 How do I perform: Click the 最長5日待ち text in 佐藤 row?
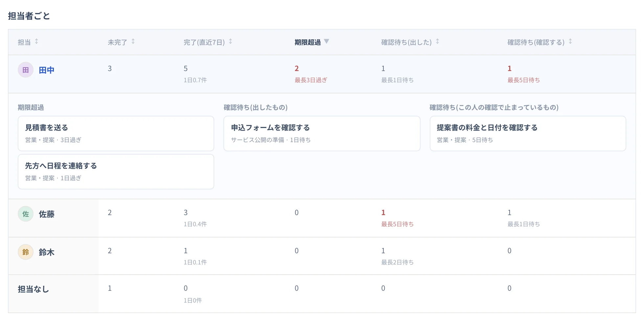(398, 224)
